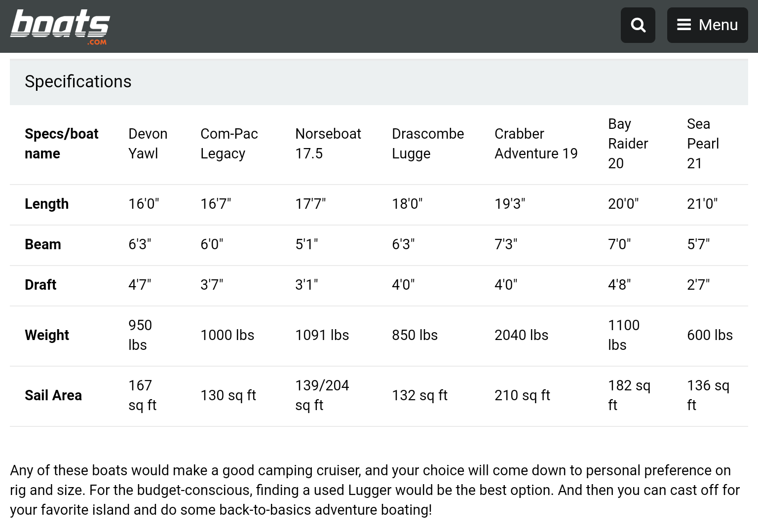This screenshot has height=532, width=758.
Task: Select the Sail Area row label
Action: tap(53, 395)
